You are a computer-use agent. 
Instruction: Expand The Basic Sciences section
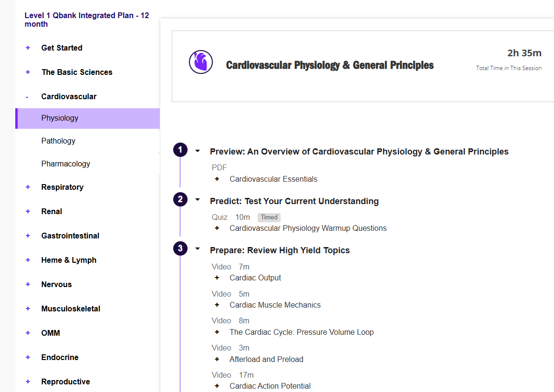(28, 72)
